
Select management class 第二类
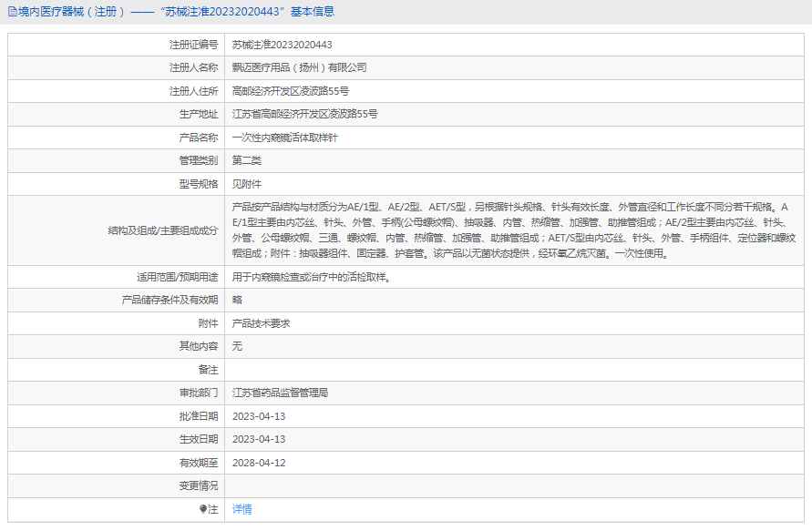[x=246, y=160]
